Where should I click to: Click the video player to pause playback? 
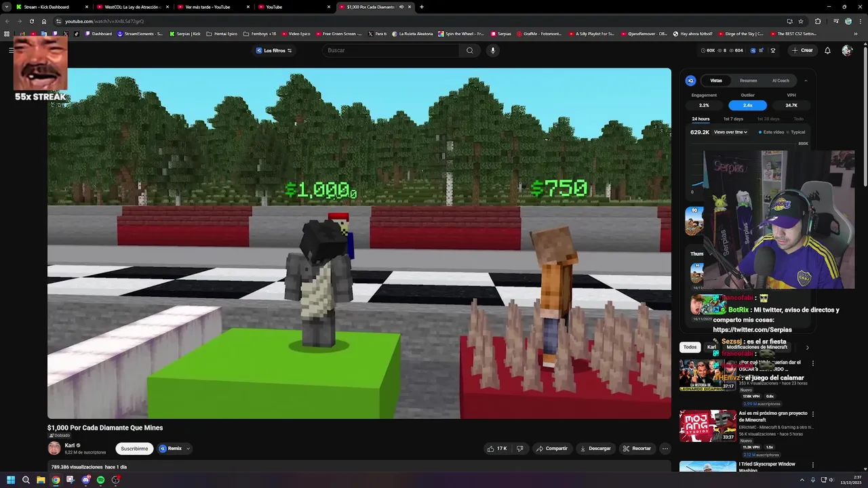tap(359, 243)
